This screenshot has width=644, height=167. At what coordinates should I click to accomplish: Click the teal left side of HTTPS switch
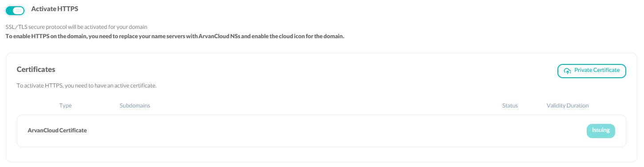pyautogui.click(x=10, y=11)
